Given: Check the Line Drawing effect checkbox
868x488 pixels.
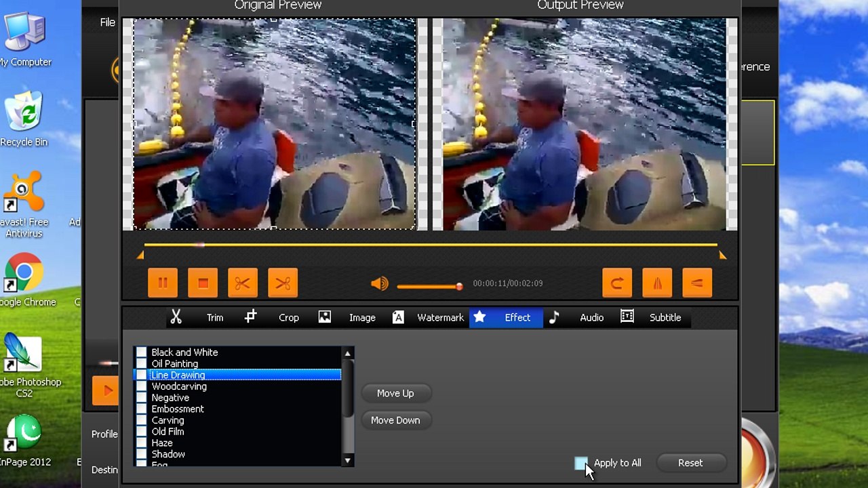Looking at the screenshot, I should click(141, 375).
